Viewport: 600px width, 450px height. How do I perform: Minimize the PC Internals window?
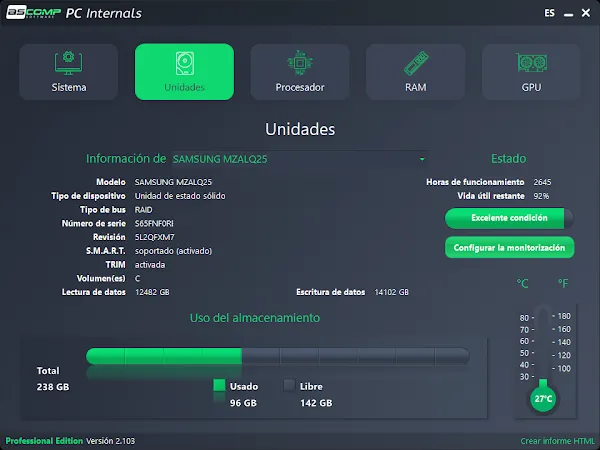[x=569, y=14]
